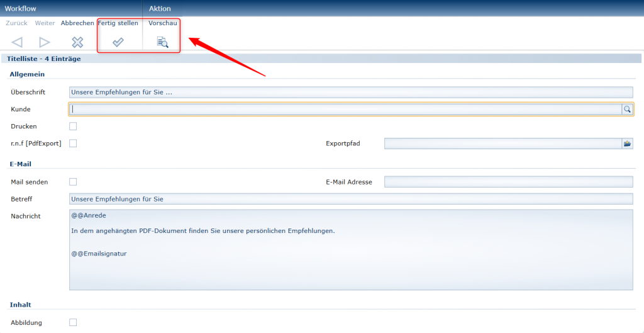
Task: Click the Abbrechen text label
Action: point(77,23)
